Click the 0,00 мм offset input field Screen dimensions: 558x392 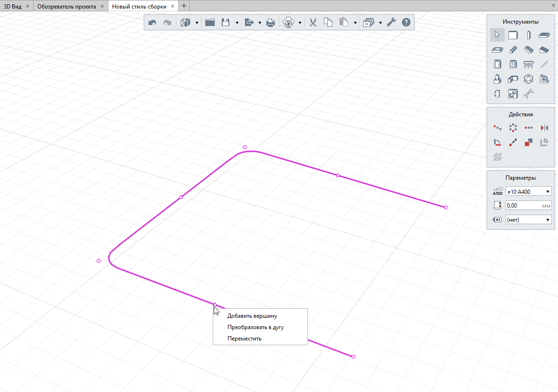pyautogui.click(x=523, y=206)
